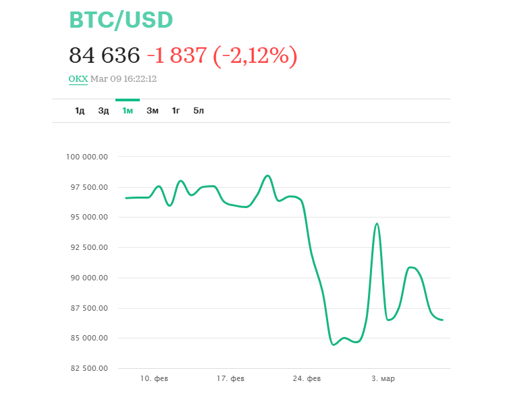
Task: Click the 82 500.00 y-axis label
Action: point(90,369)
